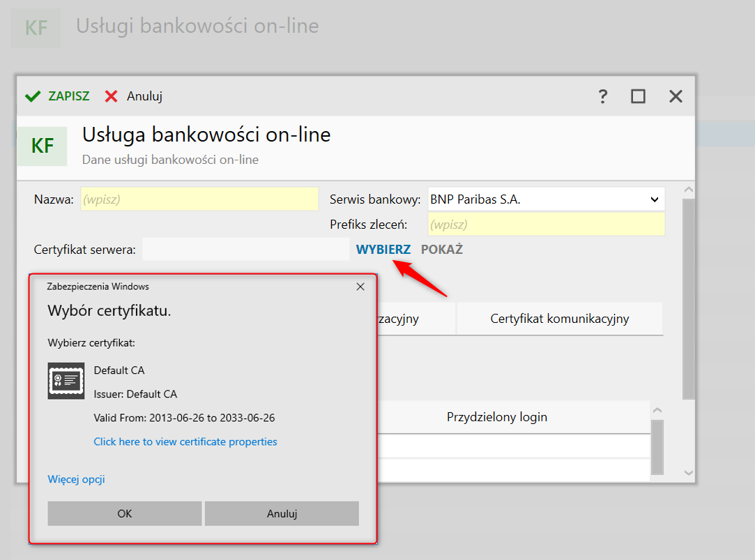Screen dimensions: 755x560
Task: Click the KF logo in the background window
Action: pyautogui.click(x=36, y=28)
